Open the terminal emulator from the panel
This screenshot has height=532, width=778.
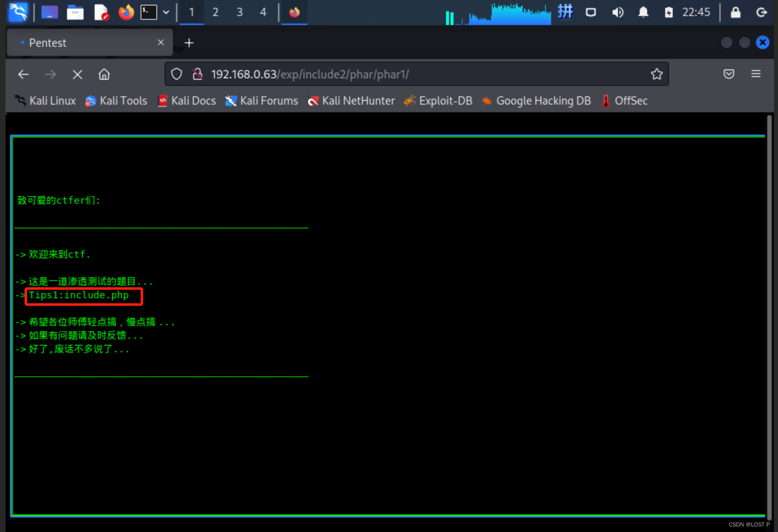click(x=149, y=12)
